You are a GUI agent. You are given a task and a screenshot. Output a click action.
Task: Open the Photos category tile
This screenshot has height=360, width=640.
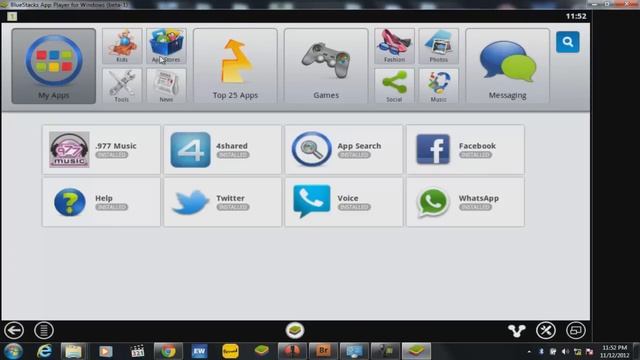click(438, 46)
